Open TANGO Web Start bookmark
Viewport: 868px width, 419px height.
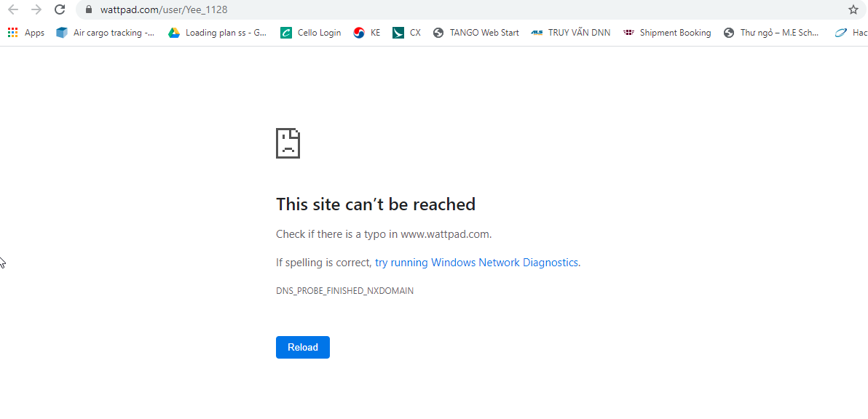coord(476,33)
